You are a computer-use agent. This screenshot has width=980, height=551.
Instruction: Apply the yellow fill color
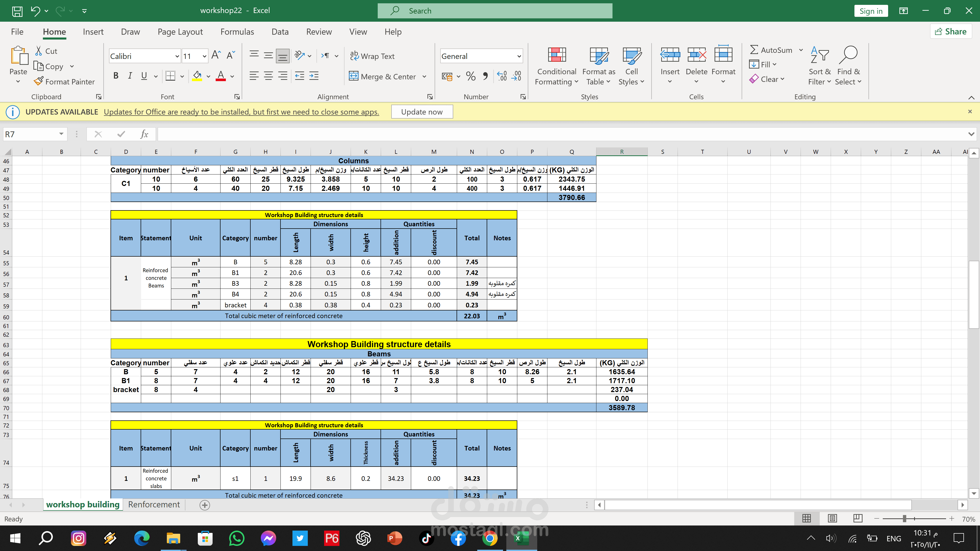pyautogui.click(x=197, y=76)
